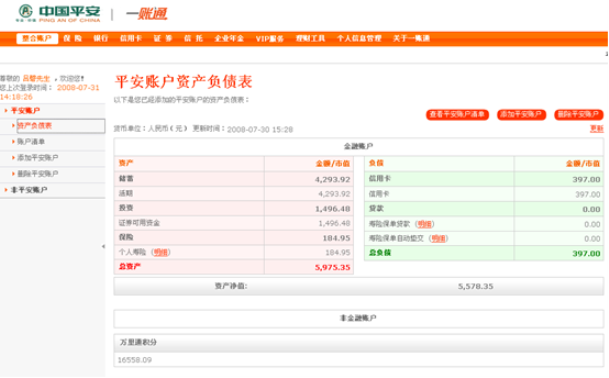Click the 总负债 row label
Screen dimensions: 609x378
click(x=379, y=253)
